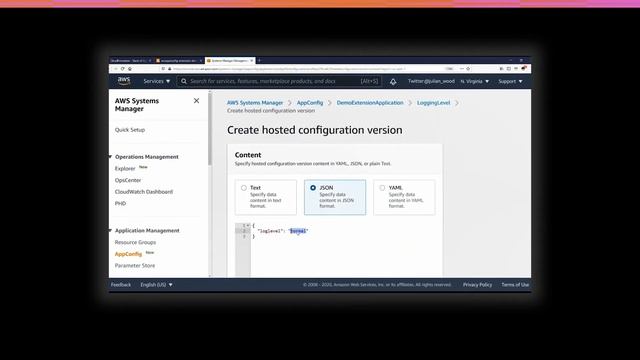Go to DemoExtensionApplication breadcrumb
Image resolution: width=640 pixels, height=360 pixels.
coord(370,103)
